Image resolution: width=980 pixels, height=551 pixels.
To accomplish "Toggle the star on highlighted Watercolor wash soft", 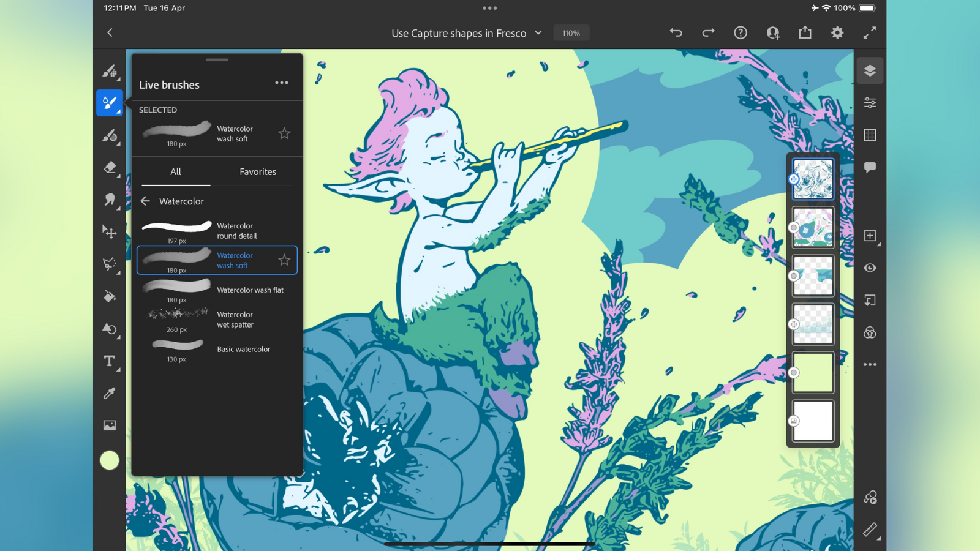I will click(284, 260).
